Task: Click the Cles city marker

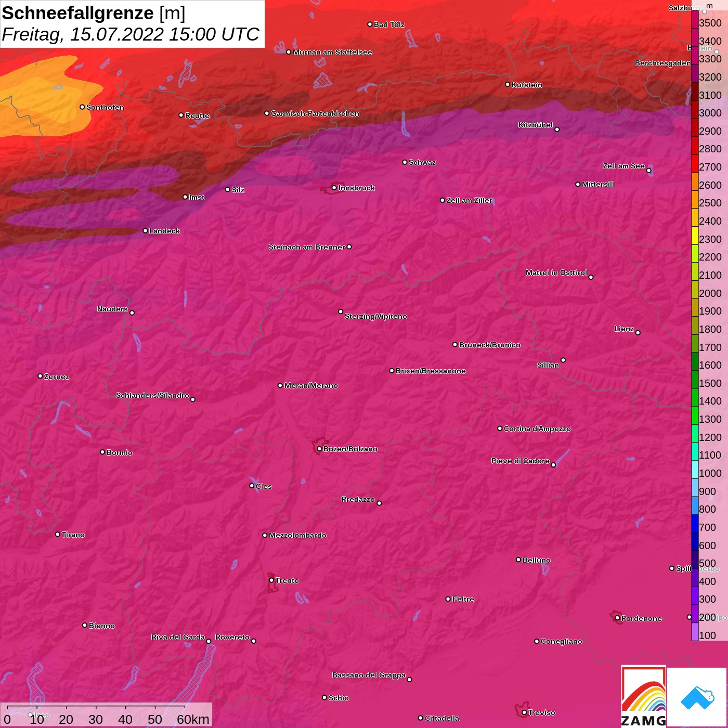Action: point(252,486)
